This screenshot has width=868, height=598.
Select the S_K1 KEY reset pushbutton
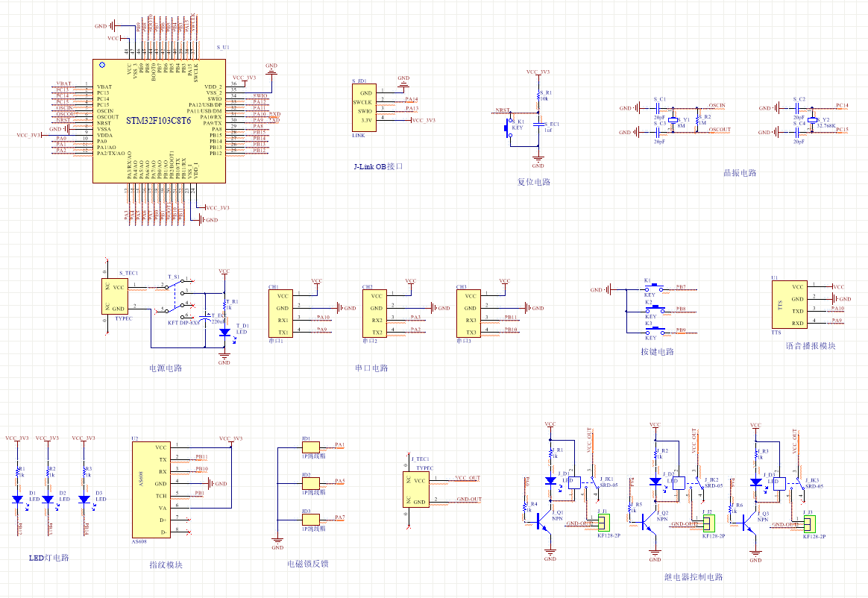(x=508, y=128)
